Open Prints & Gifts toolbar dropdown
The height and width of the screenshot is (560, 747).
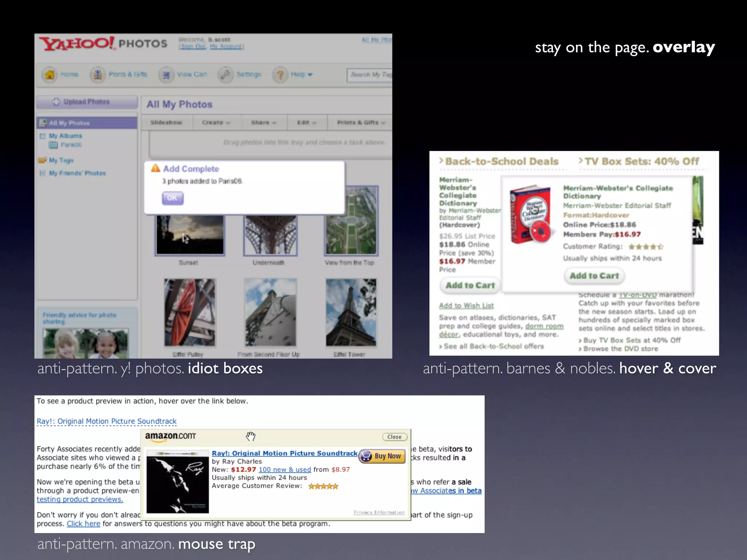(360, 122)
